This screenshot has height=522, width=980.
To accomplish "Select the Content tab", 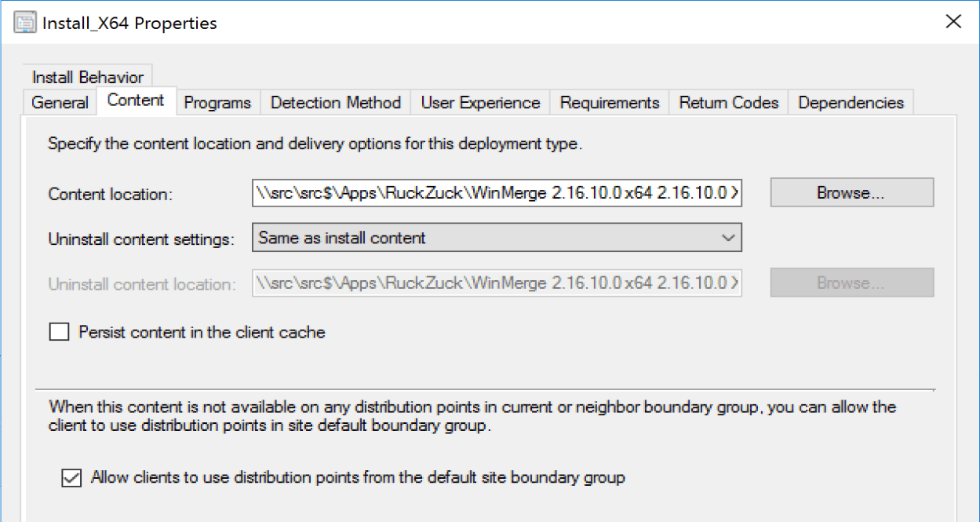I will [136, 100].
